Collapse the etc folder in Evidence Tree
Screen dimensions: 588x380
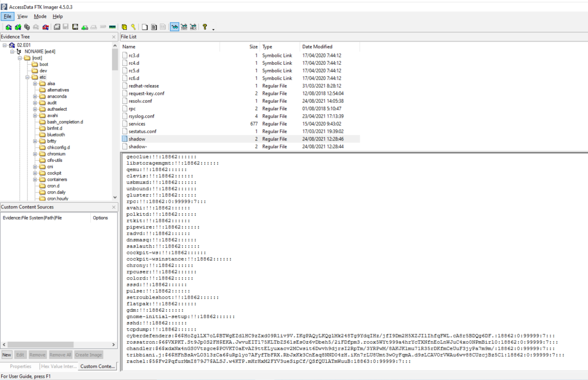pyautogui.click(x=27, y=77)
